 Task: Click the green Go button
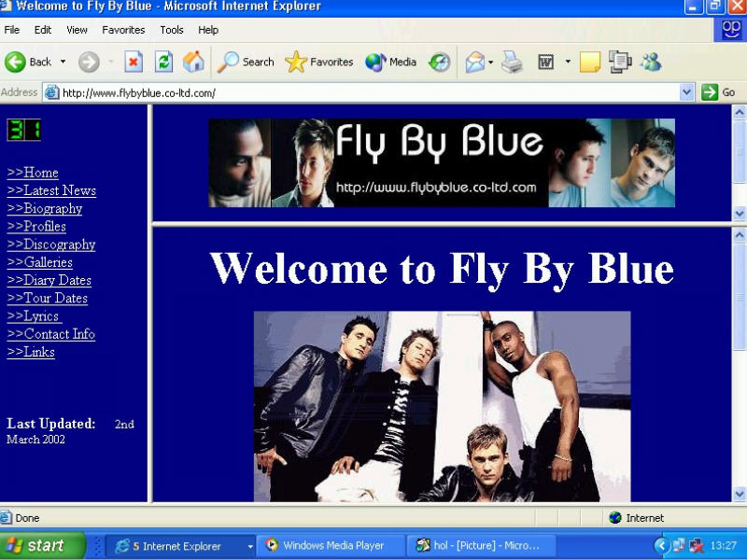718,92
